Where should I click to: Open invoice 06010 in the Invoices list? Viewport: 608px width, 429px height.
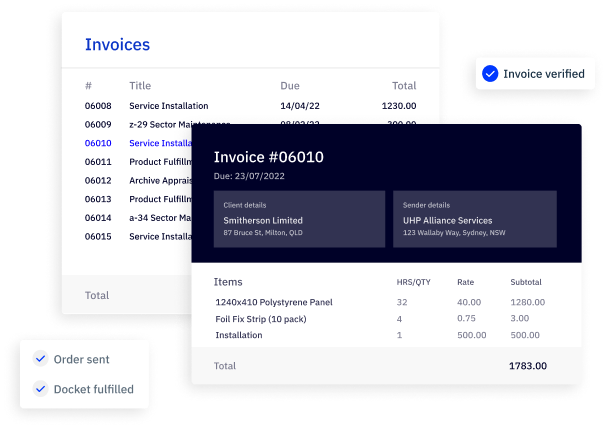[98, 143]
